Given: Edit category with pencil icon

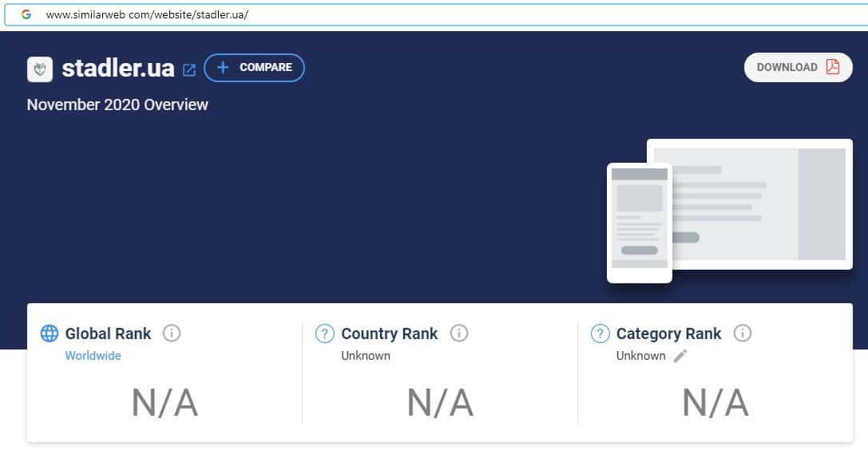Looking at the screenshot, I should 680,356.
